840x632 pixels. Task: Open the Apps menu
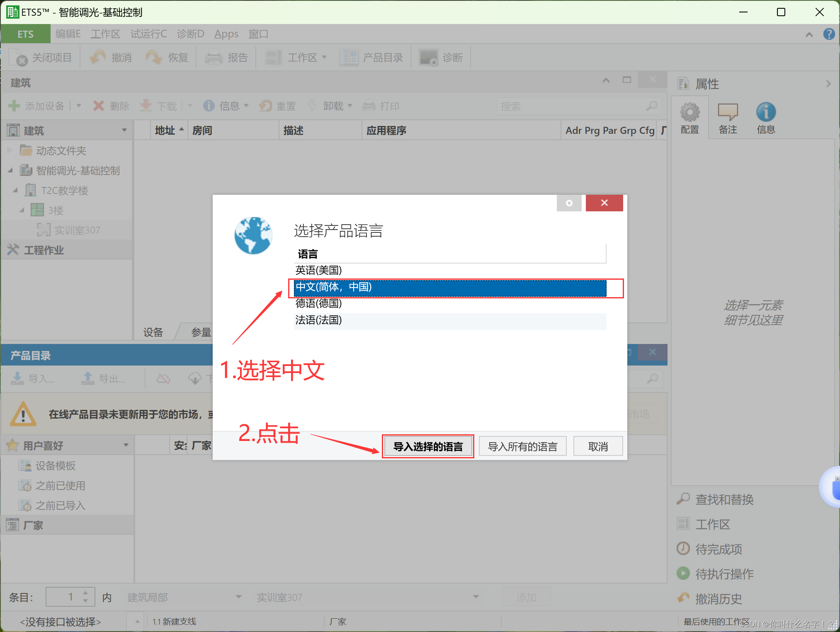226,34
